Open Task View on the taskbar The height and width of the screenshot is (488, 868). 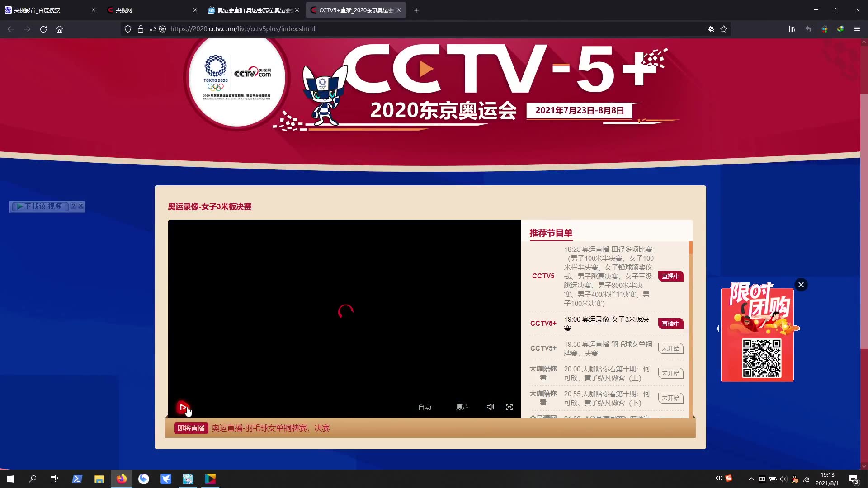[54, 479]
